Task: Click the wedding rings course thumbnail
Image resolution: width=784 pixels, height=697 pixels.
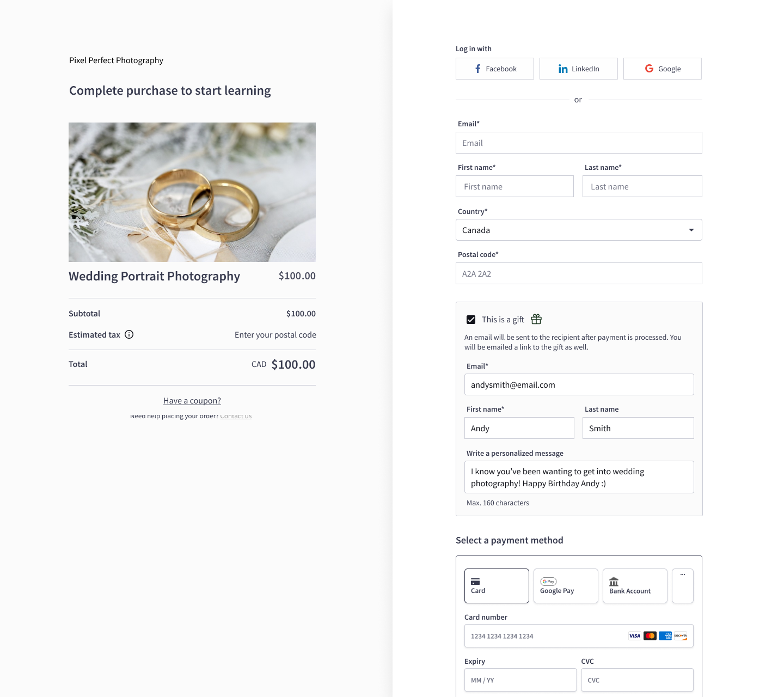Action: pyautogui.click(x=192, y=192)
